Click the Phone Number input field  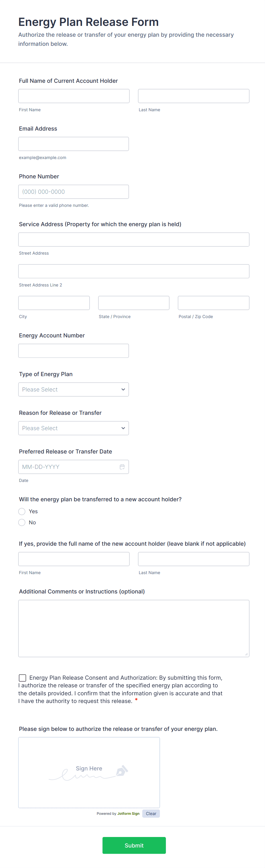tap(74, 191)
